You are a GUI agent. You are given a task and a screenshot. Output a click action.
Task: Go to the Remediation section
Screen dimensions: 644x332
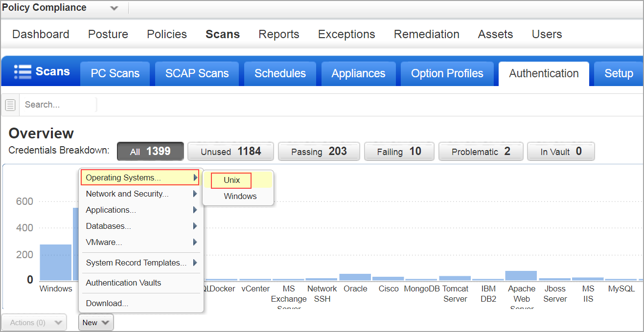click(427, 34)
